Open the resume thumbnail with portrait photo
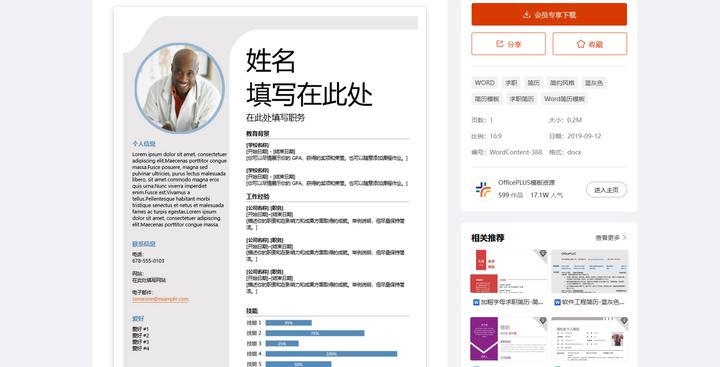Image resolution: width=720 pixels, height=367 pixels. [x=590, y=339]
